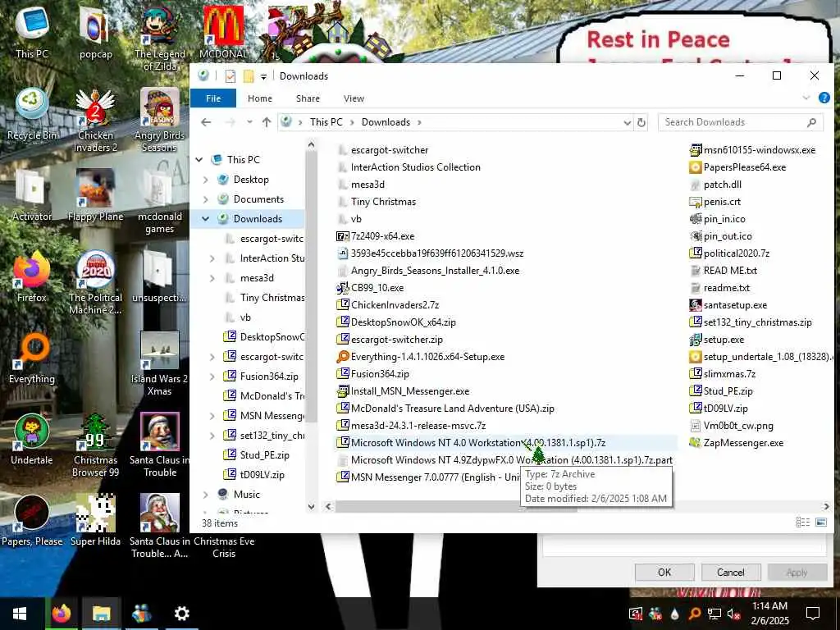Open Customize Quick Access Toolbar dropdown
840x630 pixels.
263,76
